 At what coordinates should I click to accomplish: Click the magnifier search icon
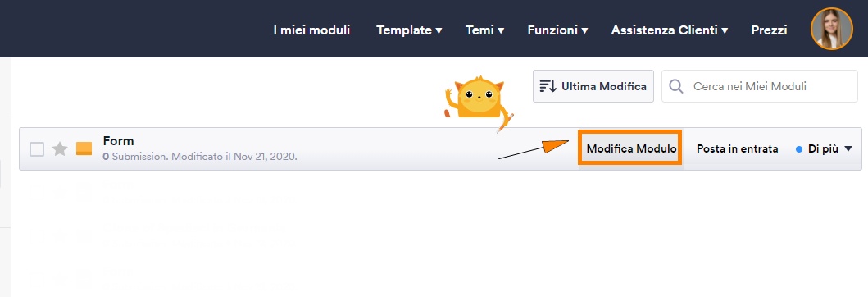[x=676, y=86]
